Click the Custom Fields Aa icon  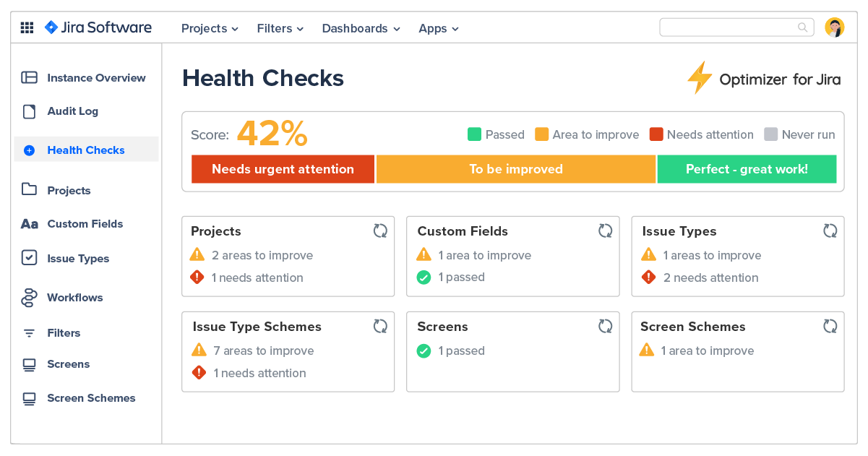29,224
